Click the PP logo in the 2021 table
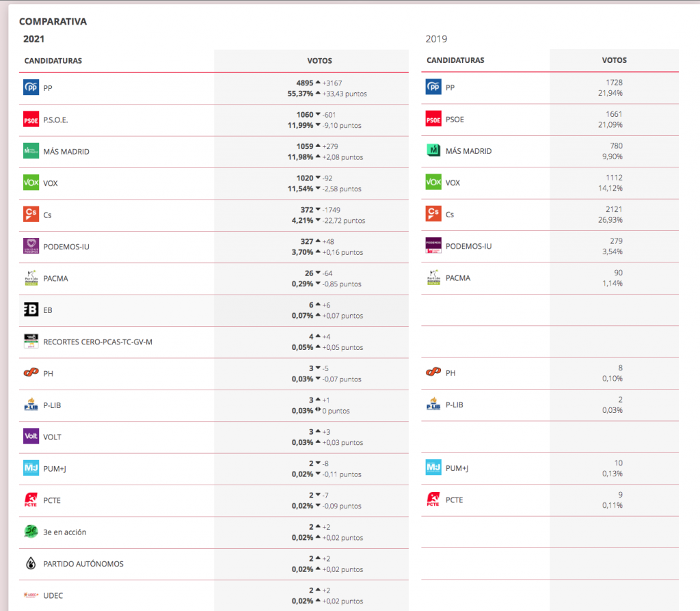This screenshot has width=700, height=611. 31,87
